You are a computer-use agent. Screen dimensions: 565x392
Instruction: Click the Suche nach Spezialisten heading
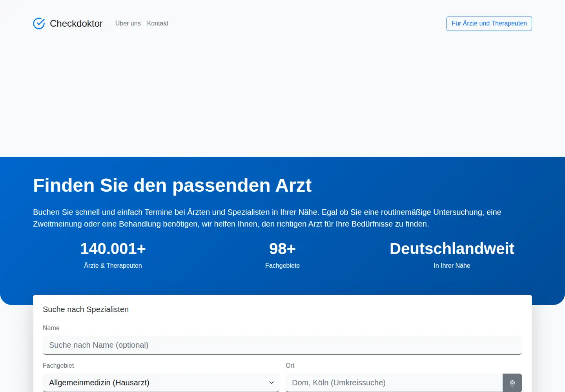click(x=86, y=309)
